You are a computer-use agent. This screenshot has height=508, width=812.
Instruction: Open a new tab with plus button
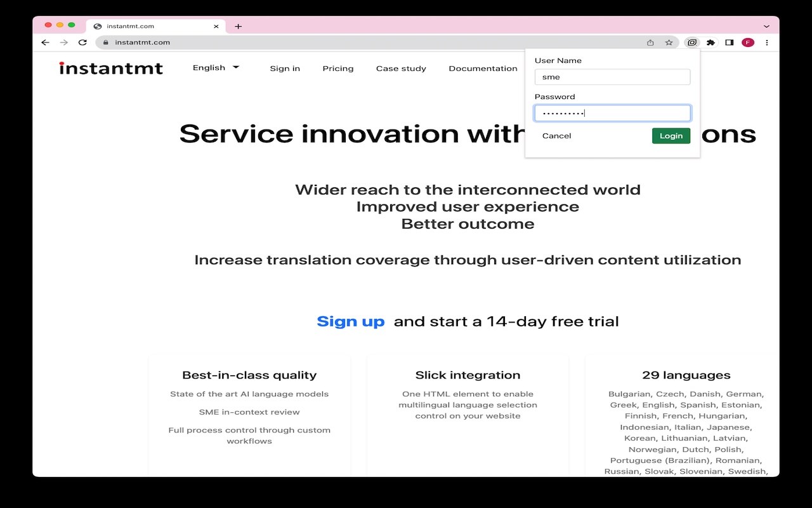click(x=238, y=27)
